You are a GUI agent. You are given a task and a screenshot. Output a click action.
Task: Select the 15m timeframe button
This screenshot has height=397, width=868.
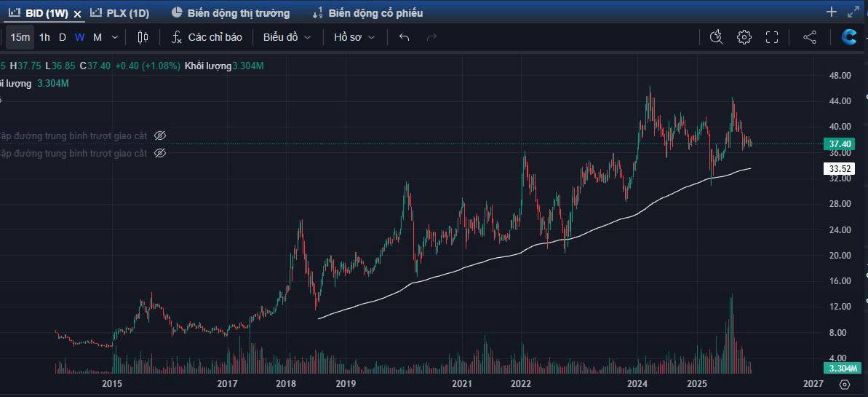click(x=20, y=37)
